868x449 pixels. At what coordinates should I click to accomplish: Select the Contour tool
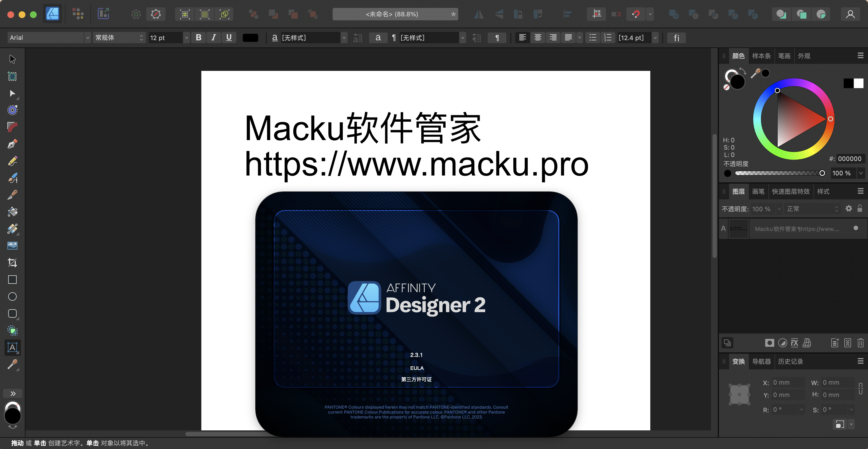[12, 110]
